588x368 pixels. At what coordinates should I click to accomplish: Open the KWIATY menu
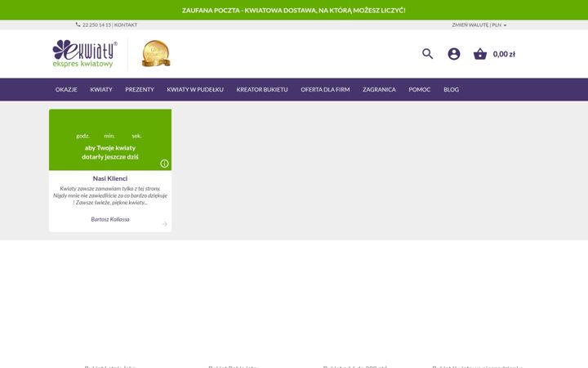(x=101, y=89)
